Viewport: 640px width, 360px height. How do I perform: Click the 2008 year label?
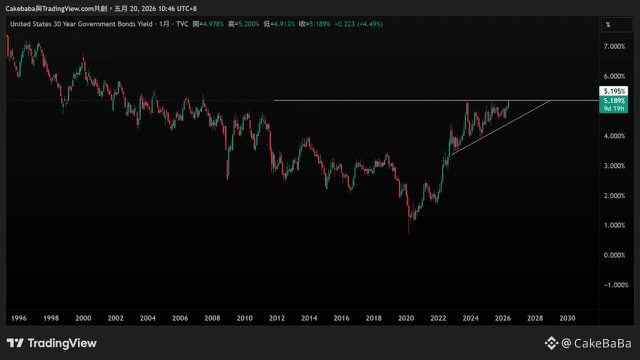point(212,318)
